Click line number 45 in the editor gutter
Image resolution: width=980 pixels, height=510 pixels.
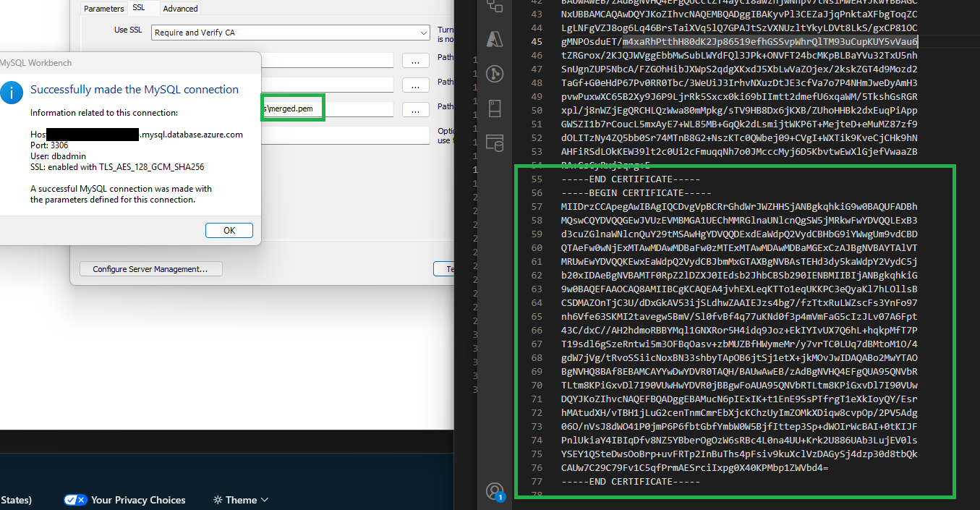(537, 41)
